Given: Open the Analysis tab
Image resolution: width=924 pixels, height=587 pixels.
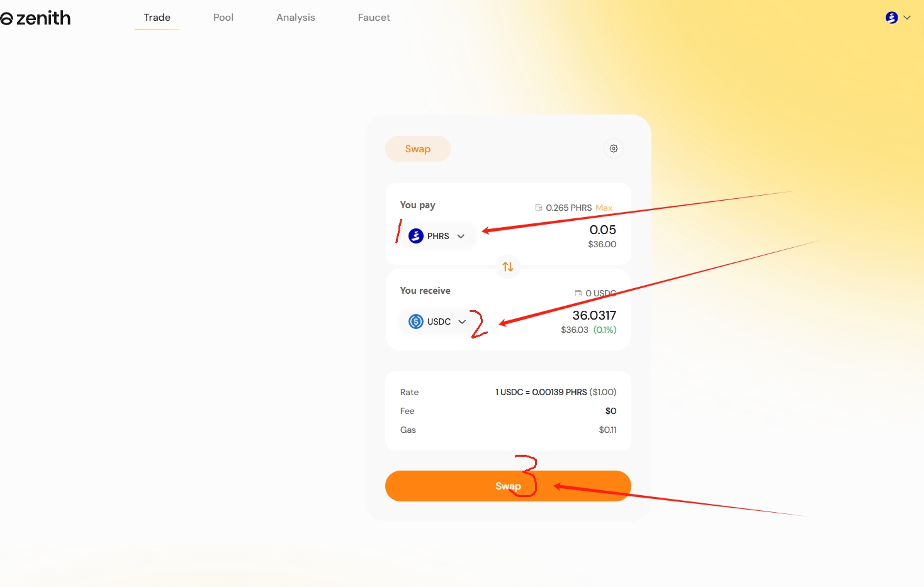Looking at the screenshot, I should coord(295,18).
